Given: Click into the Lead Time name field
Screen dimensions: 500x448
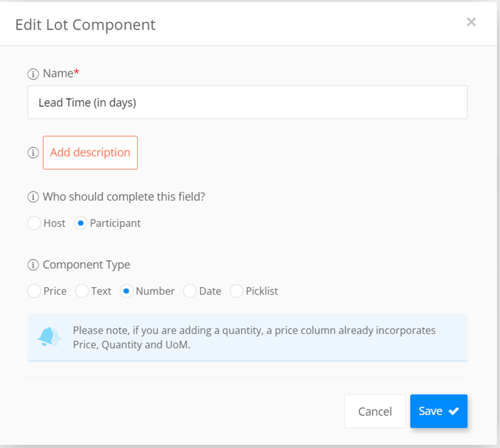Looking at the screenshot, I should coord(247,102).
